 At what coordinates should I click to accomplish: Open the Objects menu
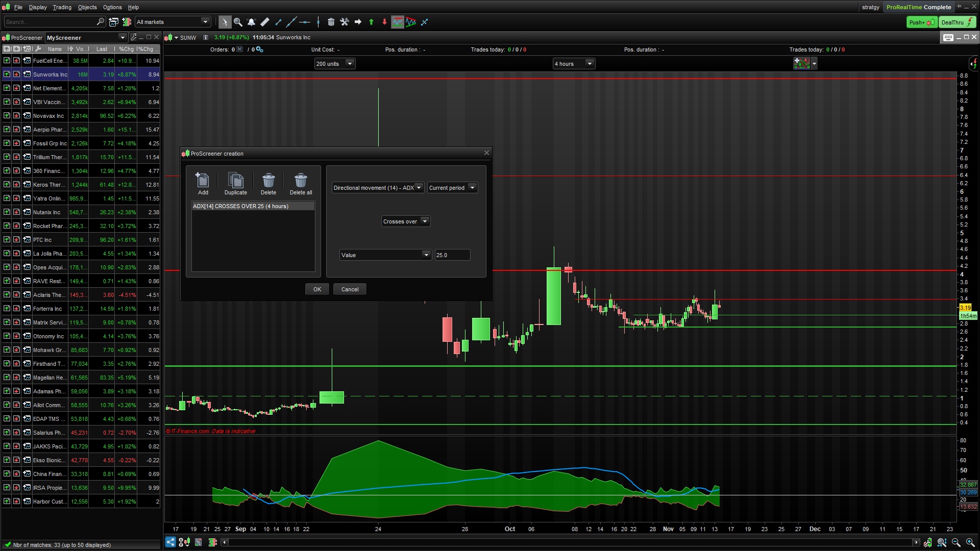pos(87,7)
